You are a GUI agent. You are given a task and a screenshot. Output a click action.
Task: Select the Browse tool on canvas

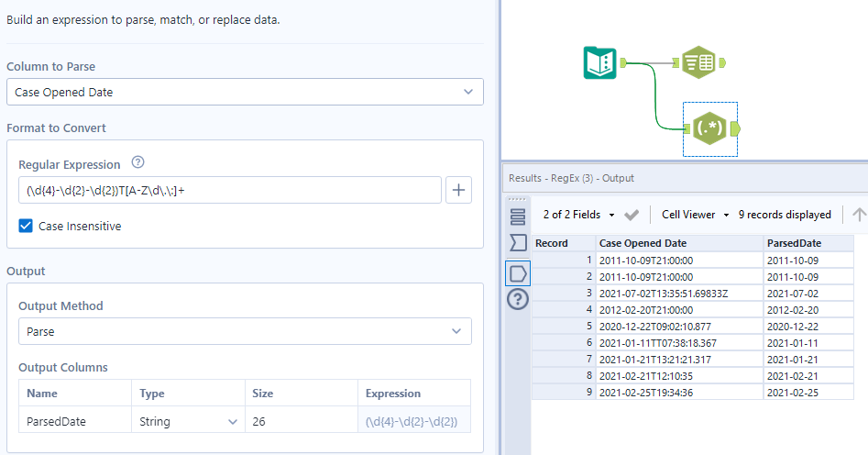click(699, 62)
